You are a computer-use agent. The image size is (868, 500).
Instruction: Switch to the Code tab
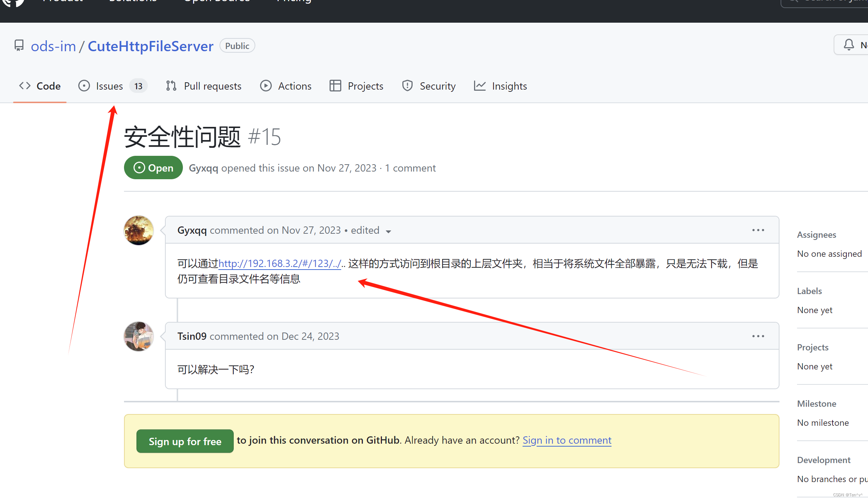tap(40, 86)
